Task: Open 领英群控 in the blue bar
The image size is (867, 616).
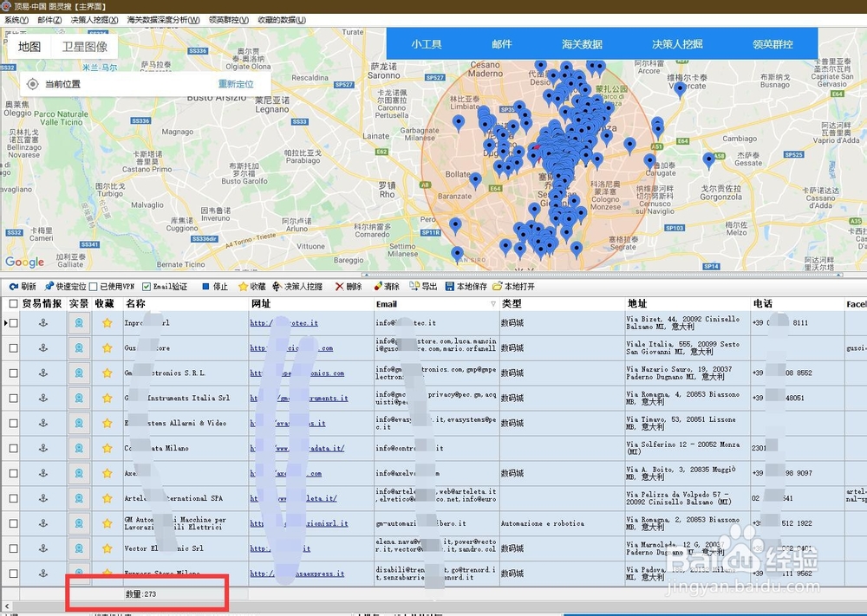Action: (x=772, y=44)
